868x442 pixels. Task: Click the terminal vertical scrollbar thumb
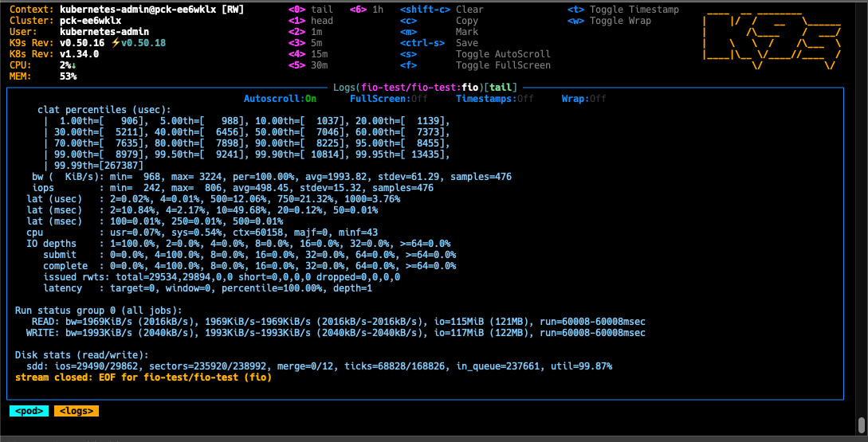pos(861,424)
